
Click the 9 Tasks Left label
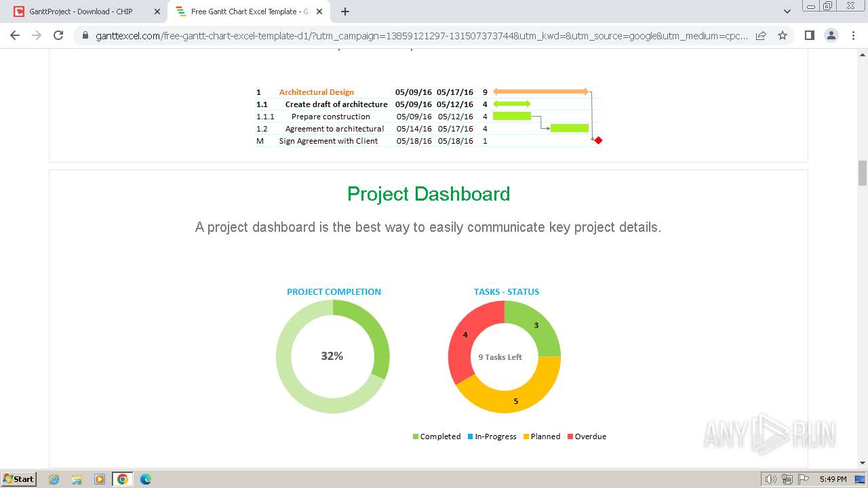pos(500,357)
